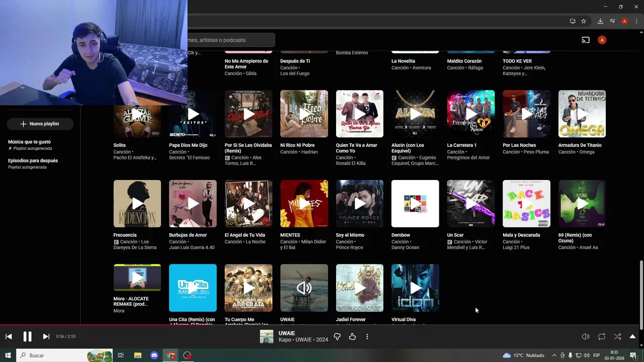Show hidden system tray icons
The width and height of the screenshot is (644, 362).
click(554, 355)
